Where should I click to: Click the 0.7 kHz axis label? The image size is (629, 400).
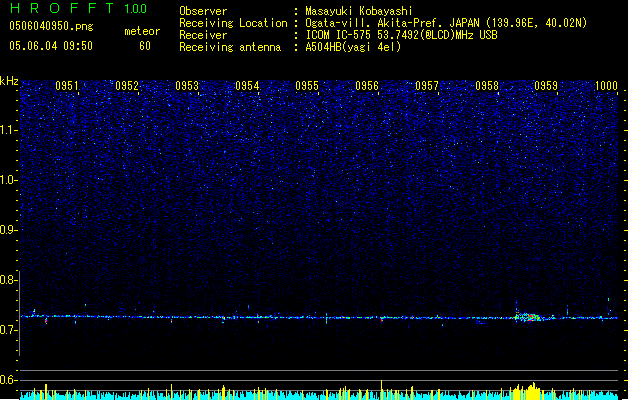[x=9, y=330]
